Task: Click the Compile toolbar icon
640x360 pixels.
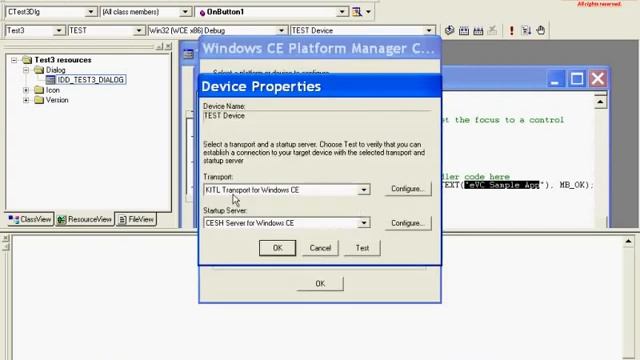Action: (449, 30)
